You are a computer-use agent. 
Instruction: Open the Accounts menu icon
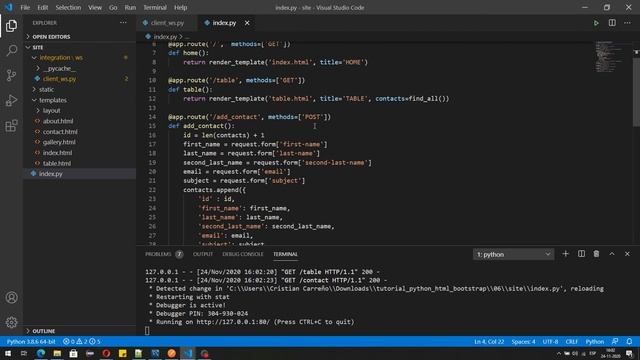point(11,298)
